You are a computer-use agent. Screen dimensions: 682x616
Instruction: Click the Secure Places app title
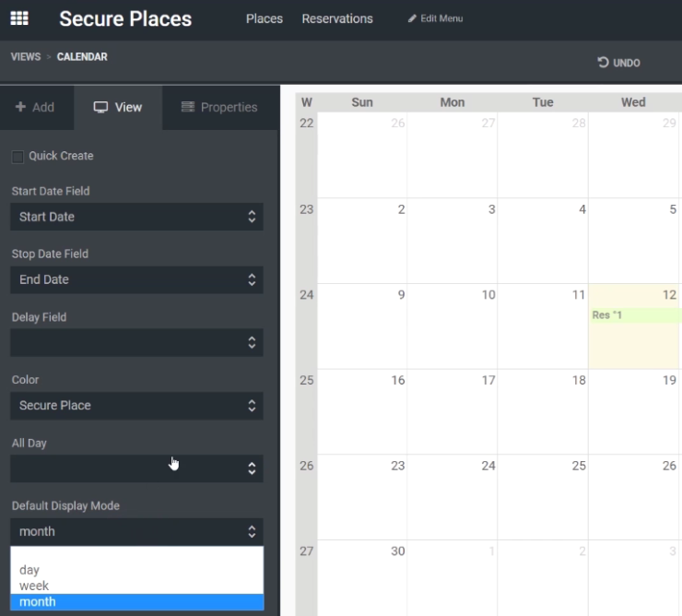125,18
